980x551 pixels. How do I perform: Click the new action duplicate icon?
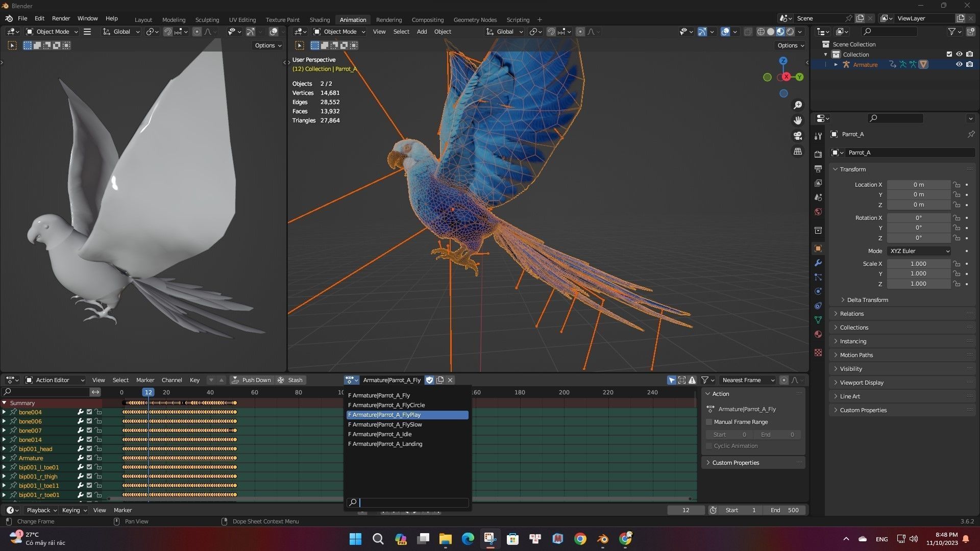coord(440,380)
